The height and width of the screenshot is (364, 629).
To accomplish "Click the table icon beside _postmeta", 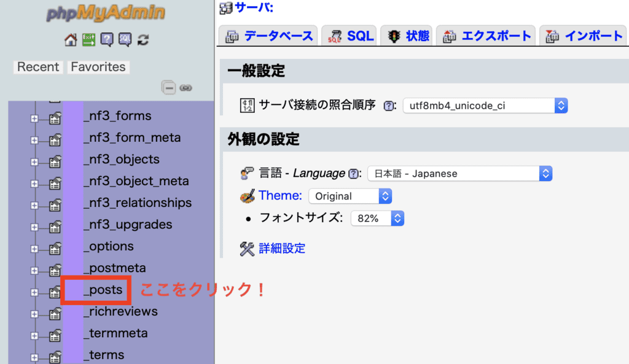I will [x=55, y=269].
